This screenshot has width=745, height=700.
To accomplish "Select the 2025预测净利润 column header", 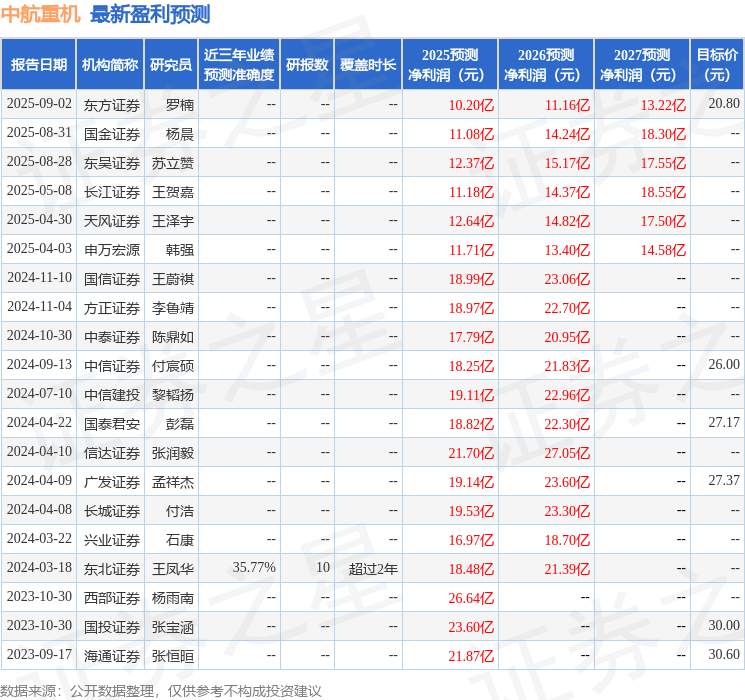I will coord(450,65).
